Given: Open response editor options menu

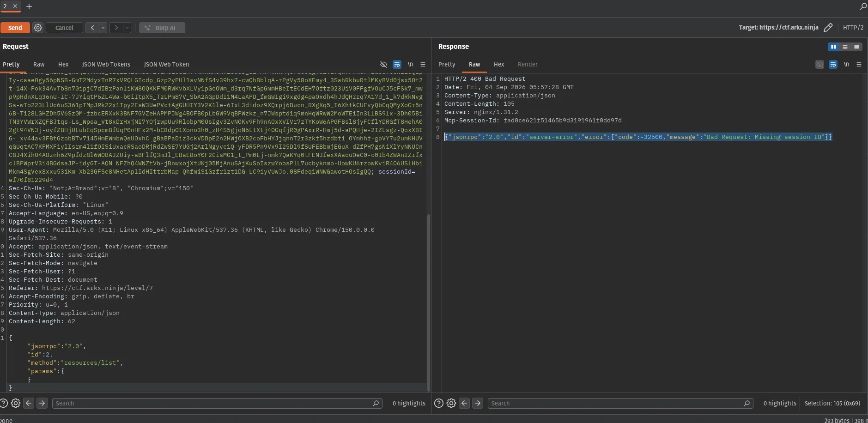Looking at the screenshot, I should (859, 64).
